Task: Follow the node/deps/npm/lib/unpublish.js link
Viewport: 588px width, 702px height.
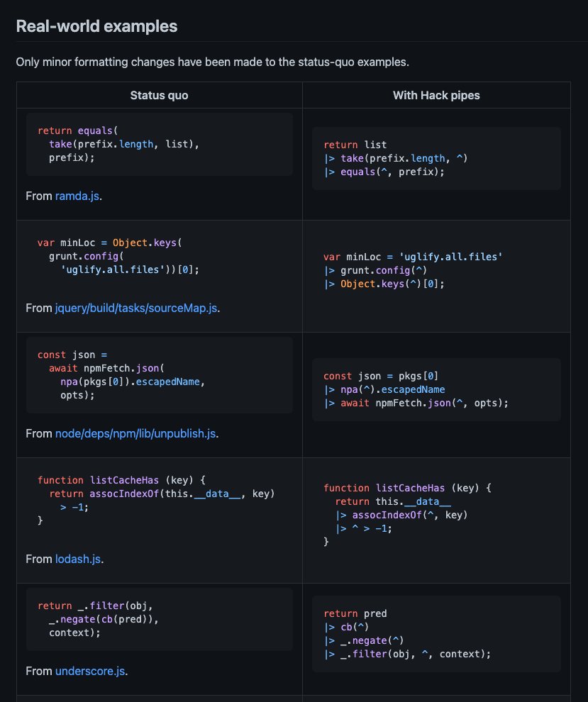Action: coord(135,433)
